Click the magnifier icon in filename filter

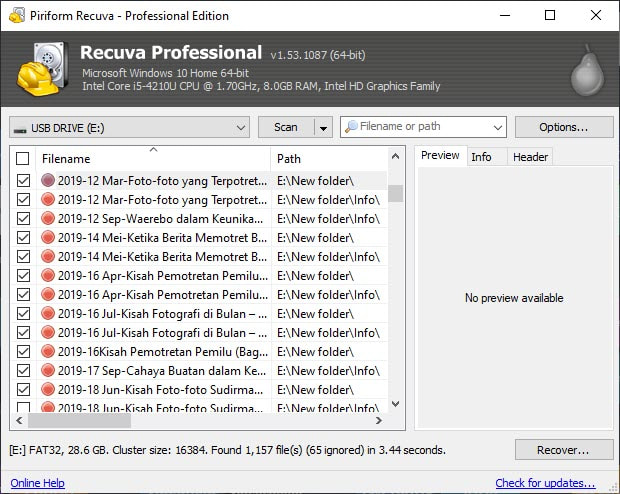350,127
